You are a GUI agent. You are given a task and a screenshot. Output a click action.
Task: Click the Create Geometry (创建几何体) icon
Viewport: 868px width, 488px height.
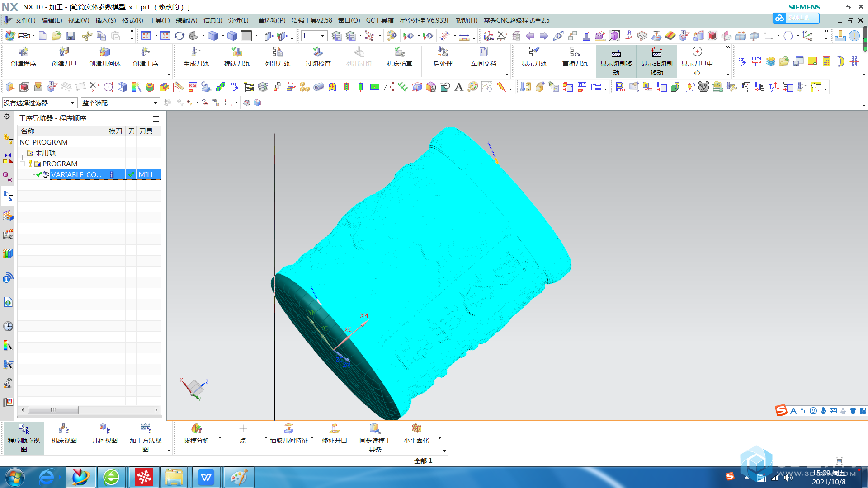pos(105,57)
